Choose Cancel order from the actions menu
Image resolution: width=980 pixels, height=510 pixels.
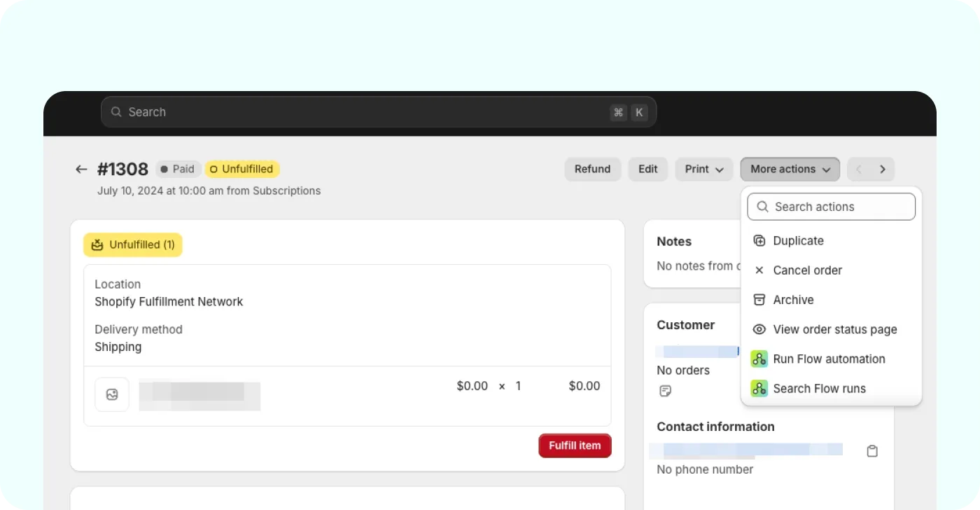(x=807, y=270)
